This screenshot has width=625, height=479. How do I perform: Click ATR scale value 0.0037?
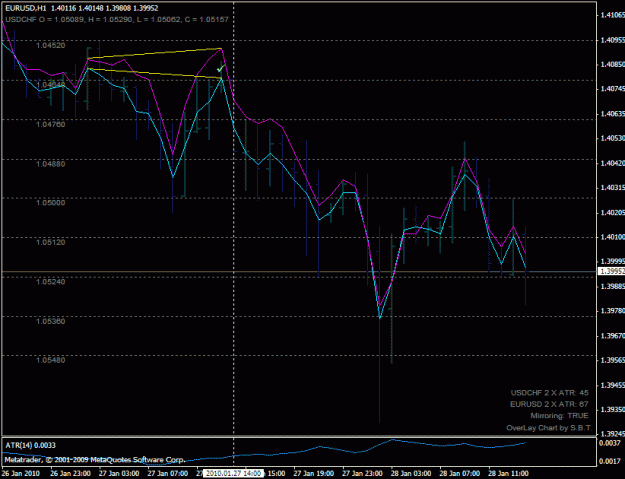coord(610,443)
